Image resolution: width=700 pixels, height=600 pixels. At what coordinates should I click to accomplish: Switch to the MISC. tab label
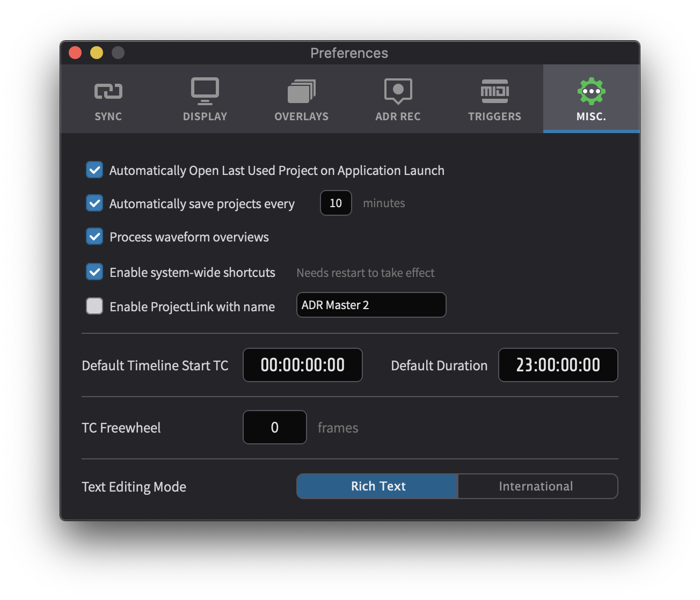pos(592,116)
